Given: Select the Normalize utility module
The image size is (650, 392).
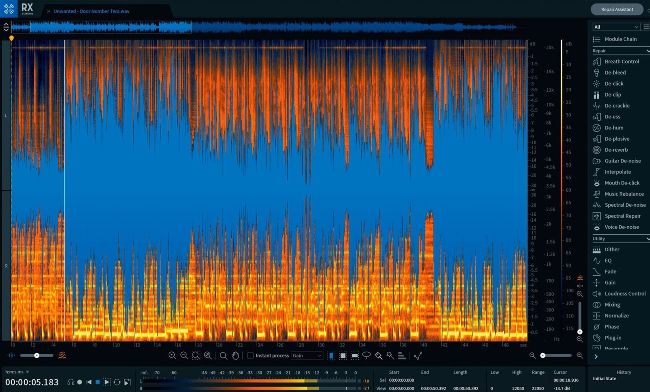Looking at the screenshot, I should click(x=617, y=316).
